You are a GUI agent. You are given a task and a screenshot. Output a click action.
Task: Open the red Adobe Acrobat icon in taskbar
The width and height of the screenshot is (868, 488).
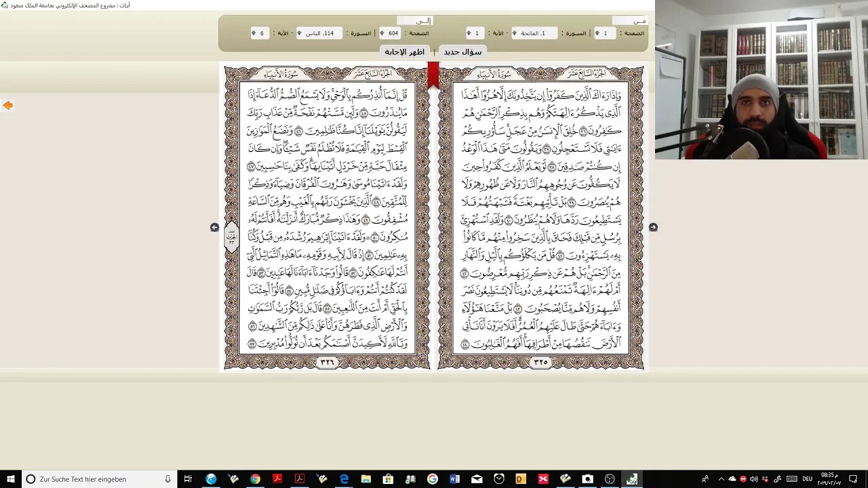point(277,479)
